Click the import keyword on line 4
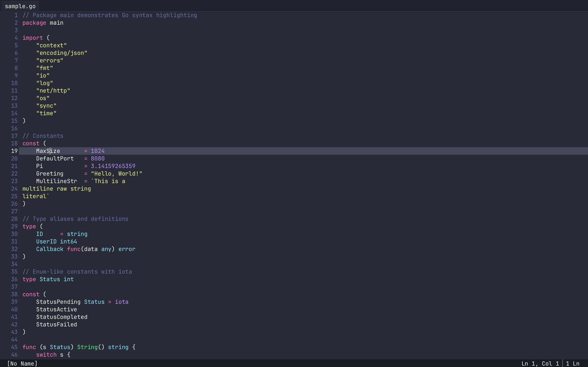 (x=32, y=38)
